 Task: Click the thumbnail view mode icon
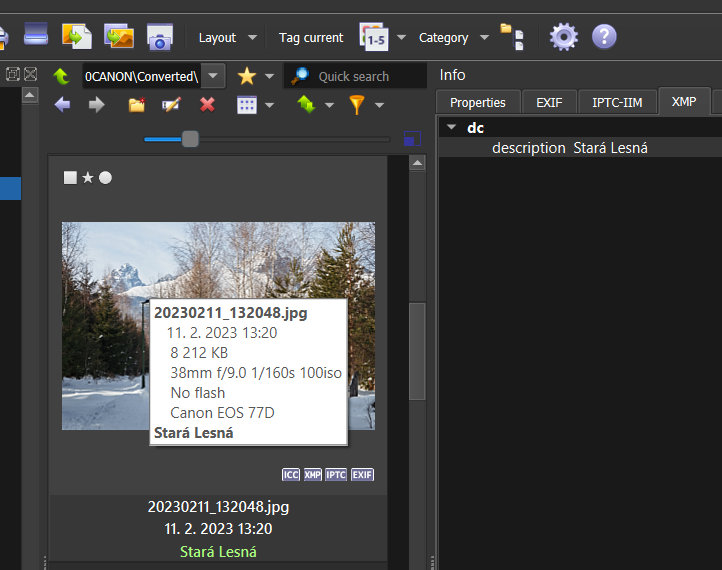[x=247, y=105]
